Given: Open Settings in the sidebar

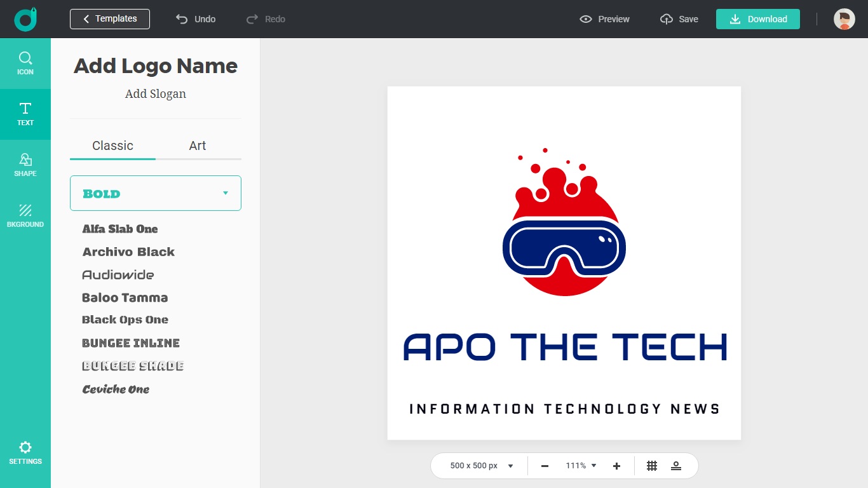Looking at the screenshot, I should pyautogui.click(x=25, y=452).
